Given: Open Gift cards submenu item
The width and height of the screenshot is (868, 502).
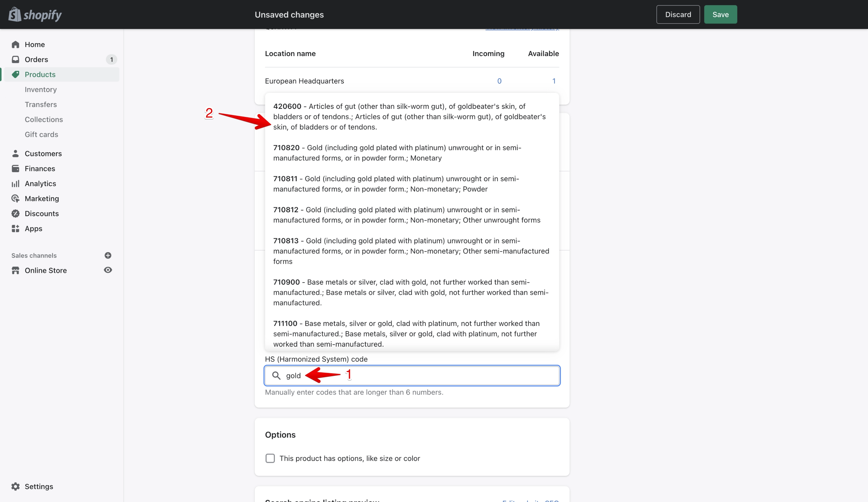Looking at the screenshot, I should [41, 134].
